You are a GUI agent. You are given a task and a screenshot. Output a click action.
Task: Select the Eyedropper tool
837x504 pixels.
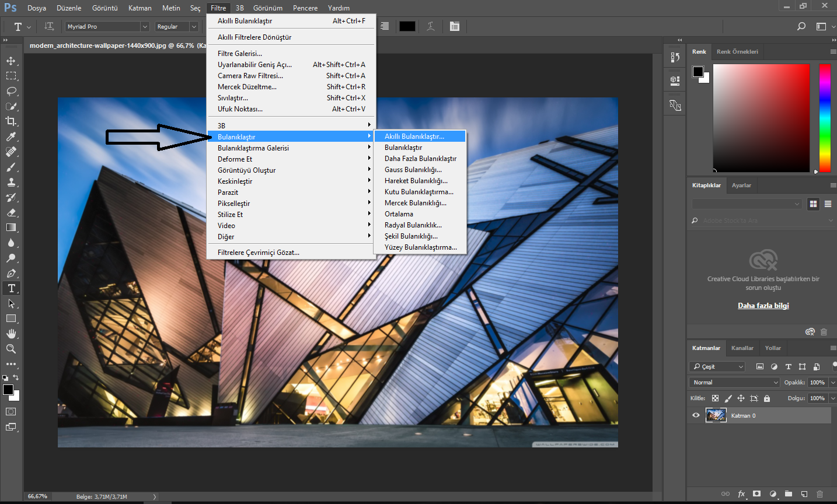tap(11, 136)
